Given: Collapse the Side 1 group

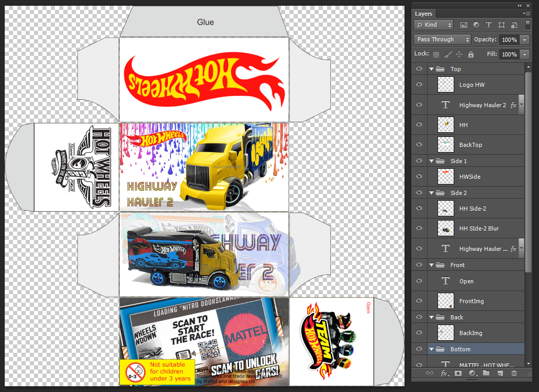Looking at the screenshot, I should 431,161.
